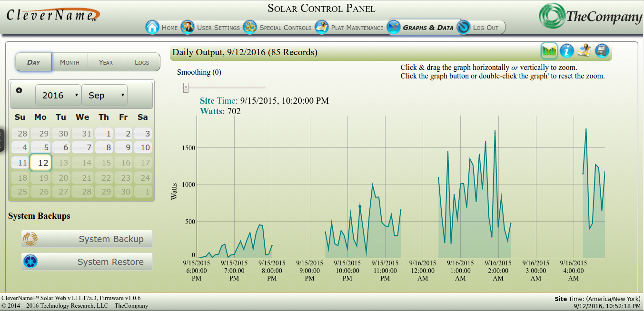Go to previous month in calendar
The image size is (644, 311).
19,90
